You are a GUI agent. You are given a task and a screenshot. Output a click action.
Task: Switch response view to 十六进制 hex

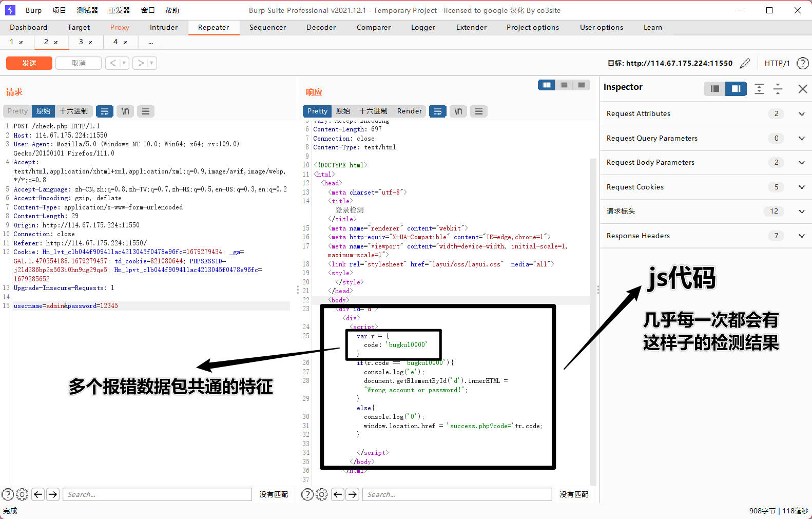(373, 111)
